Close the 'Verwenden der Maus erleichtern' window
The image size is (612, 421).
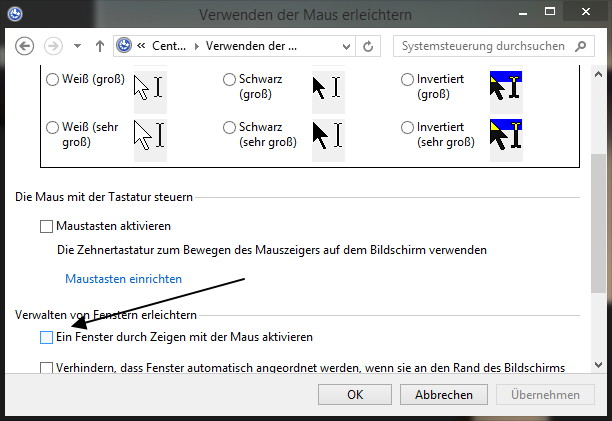585,12
